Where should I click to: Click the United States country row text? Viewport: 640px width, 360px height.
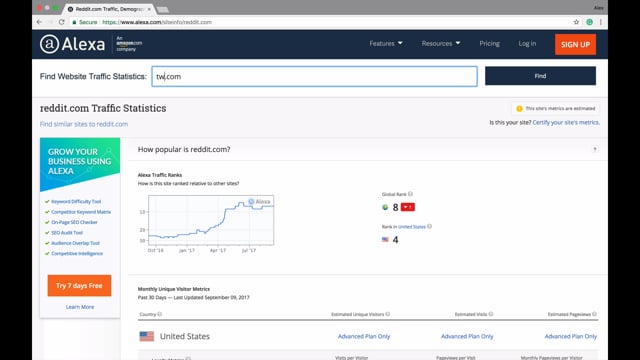pos(184,336)
